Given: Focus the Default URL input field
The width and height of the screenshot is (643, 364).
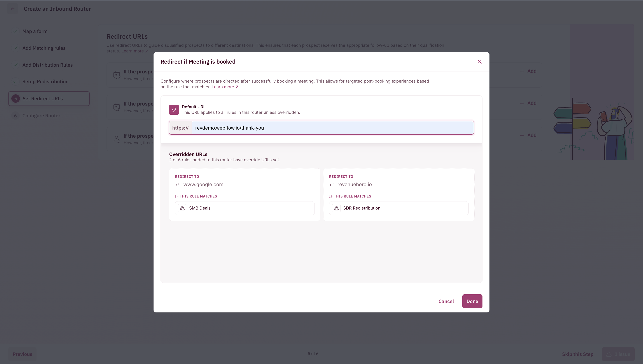Looking at the screenshot, I should (332, 128).
